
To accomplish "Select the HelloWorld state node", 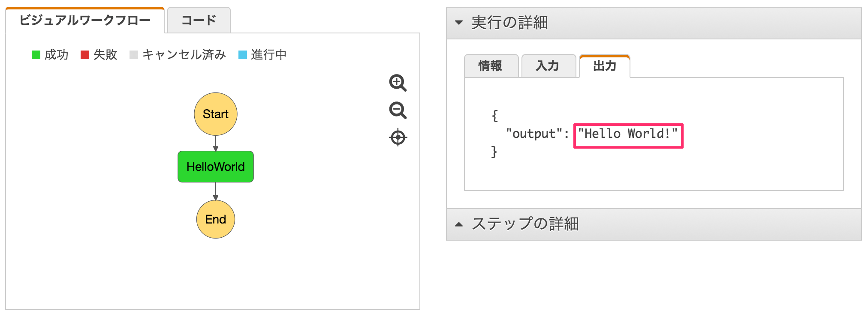I will (216, 167).
